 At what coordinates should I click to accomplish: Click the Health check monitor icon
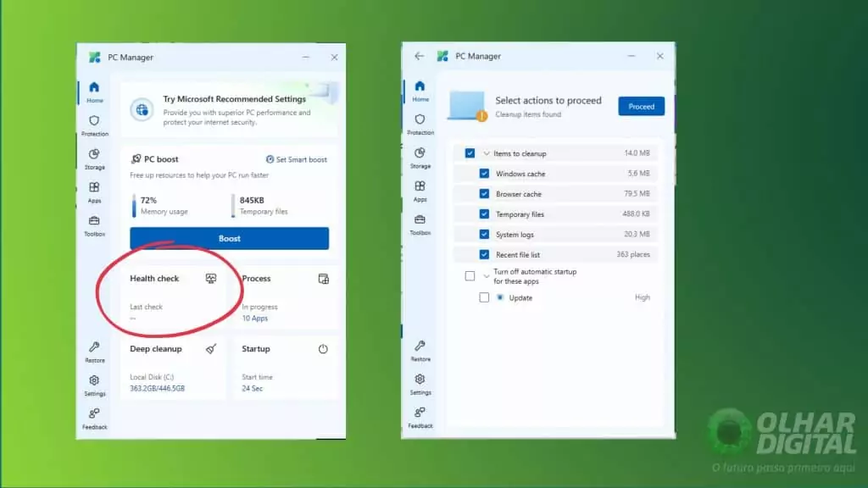[x=211, y=278]
